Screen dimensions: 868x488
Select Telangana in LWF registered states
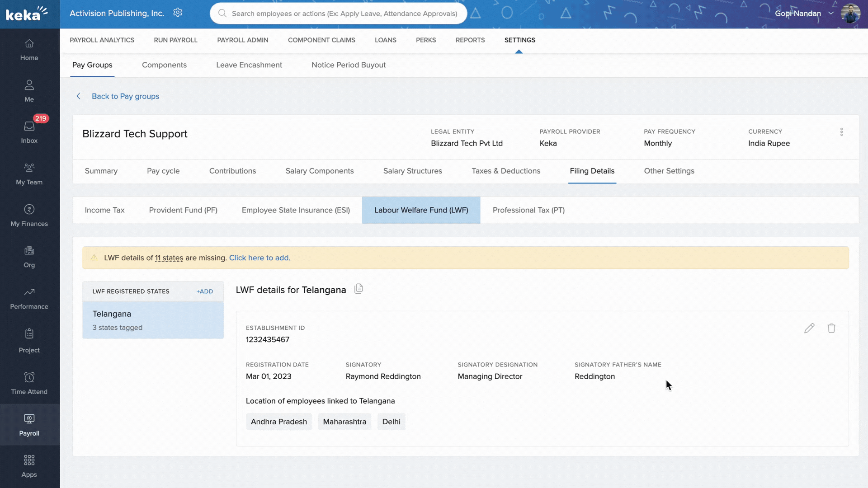[153, 320]
